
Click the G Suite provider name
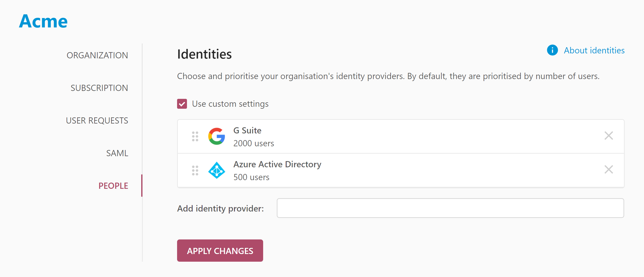(x=247, y=130)
